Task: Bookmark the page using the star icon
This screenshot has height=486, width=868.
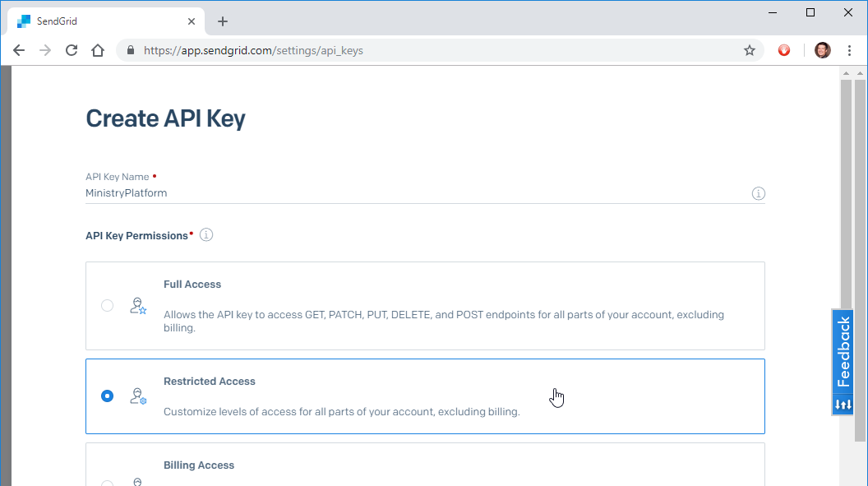Action: [749, 50]
